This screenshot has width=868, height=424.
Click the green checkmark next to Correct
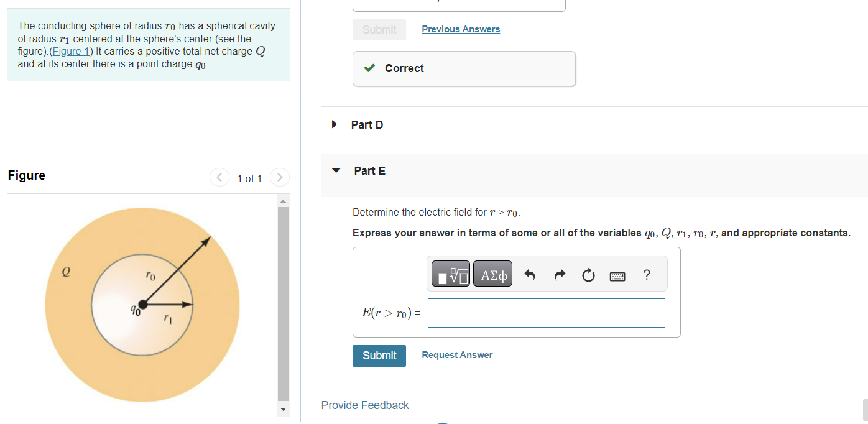[x=369, y=68]
